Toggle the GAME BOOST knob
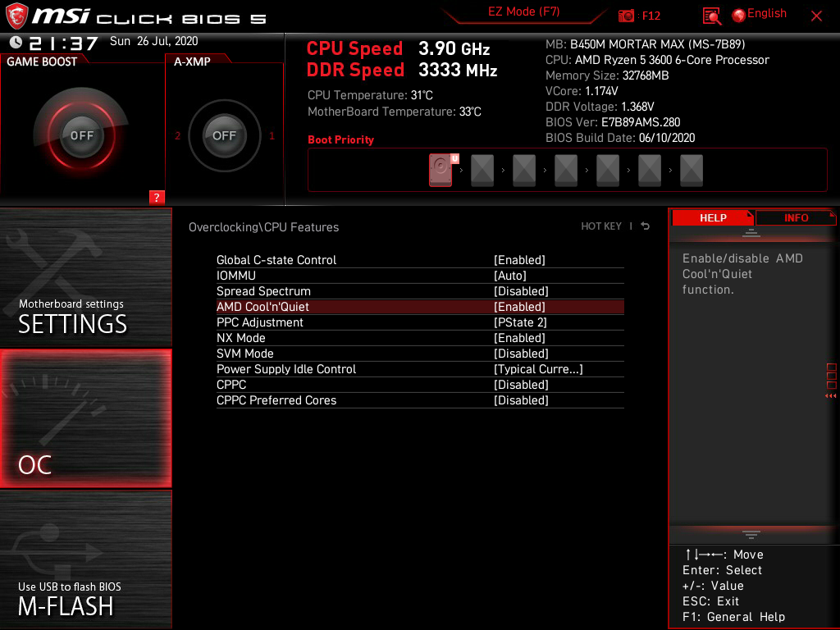The width and height of the screenshot is (840, 630). pyautogui.click(x=81, y=135)
